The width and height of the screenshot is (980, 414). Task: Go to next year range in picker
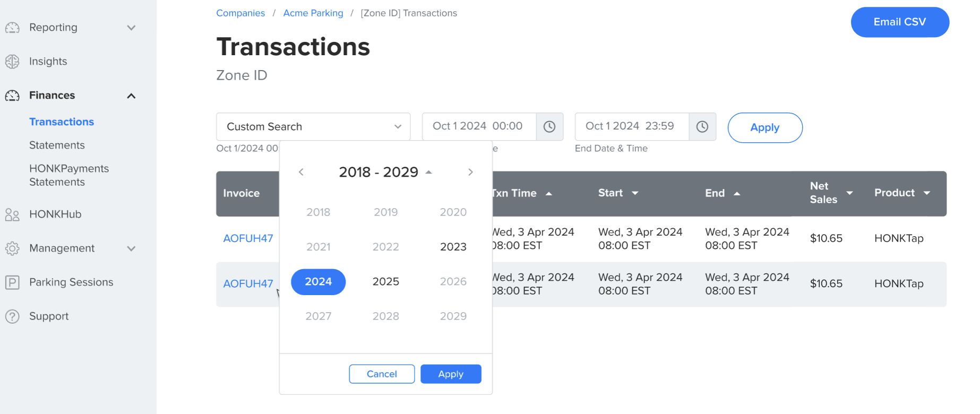coord(470,172)
